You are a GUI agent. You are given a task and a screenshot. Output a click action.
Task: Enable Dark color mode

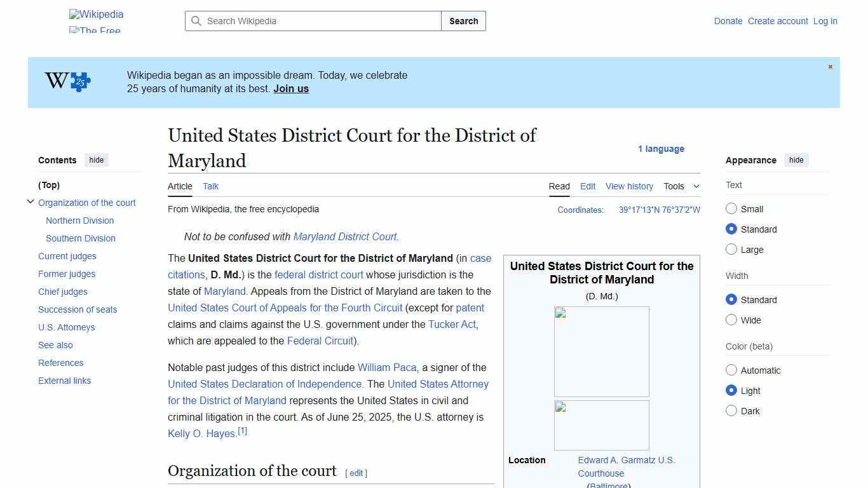click(x=731, y=410)
